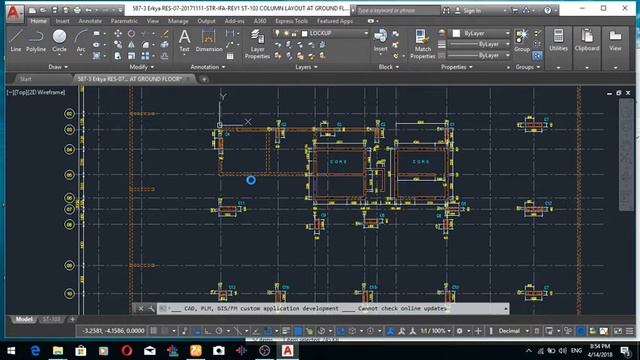Open the object color ByLayer swatch dropdown

tap(479, 33)
